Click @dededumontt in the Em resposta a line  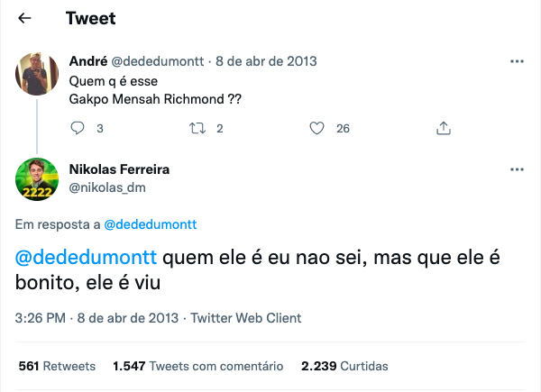click(151, 224)
